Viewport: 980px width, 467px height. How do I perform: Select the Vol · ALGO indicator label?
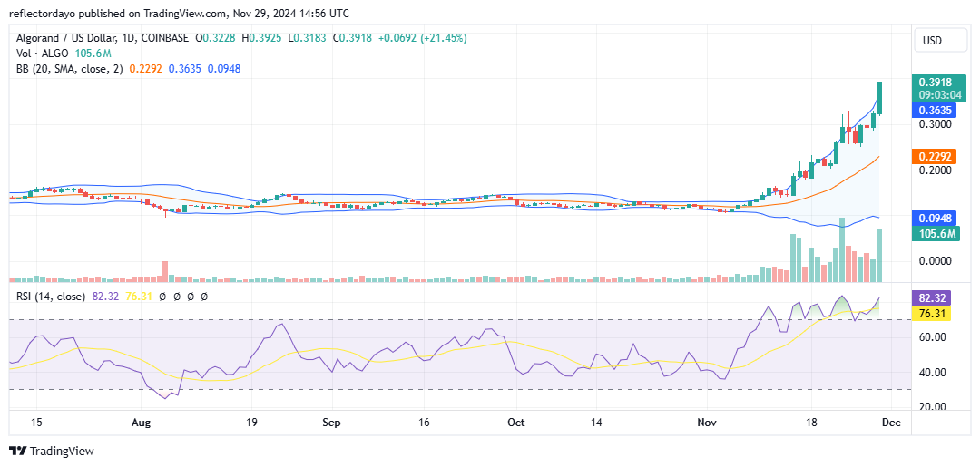(43, 54)
